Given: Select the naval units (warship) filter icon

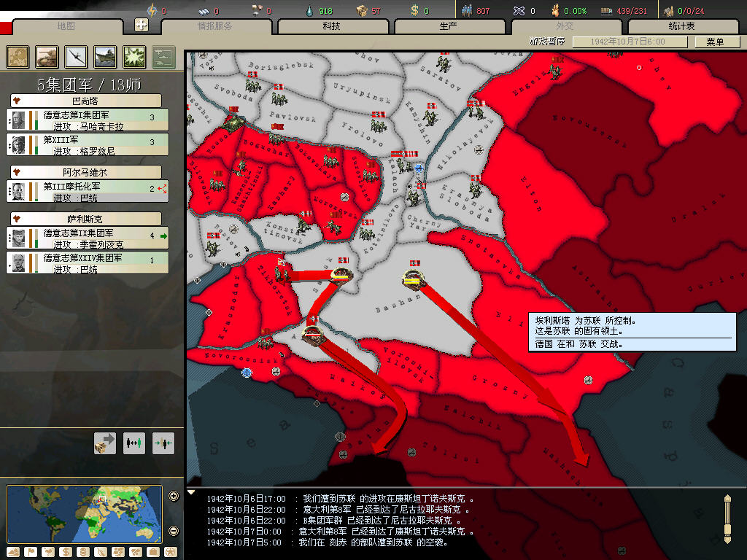Looking at the screenshot, I should coord(105,56).
